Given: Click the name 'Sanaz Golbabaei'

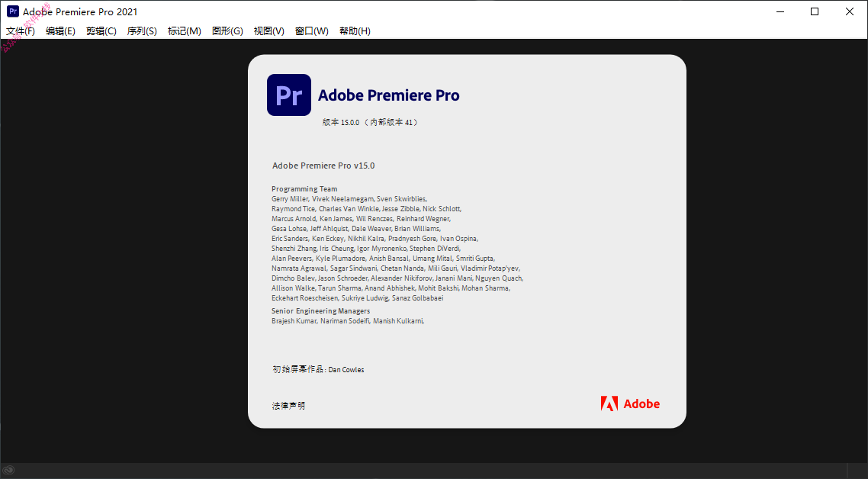Looking at the screenshot, I should point(417,298).
